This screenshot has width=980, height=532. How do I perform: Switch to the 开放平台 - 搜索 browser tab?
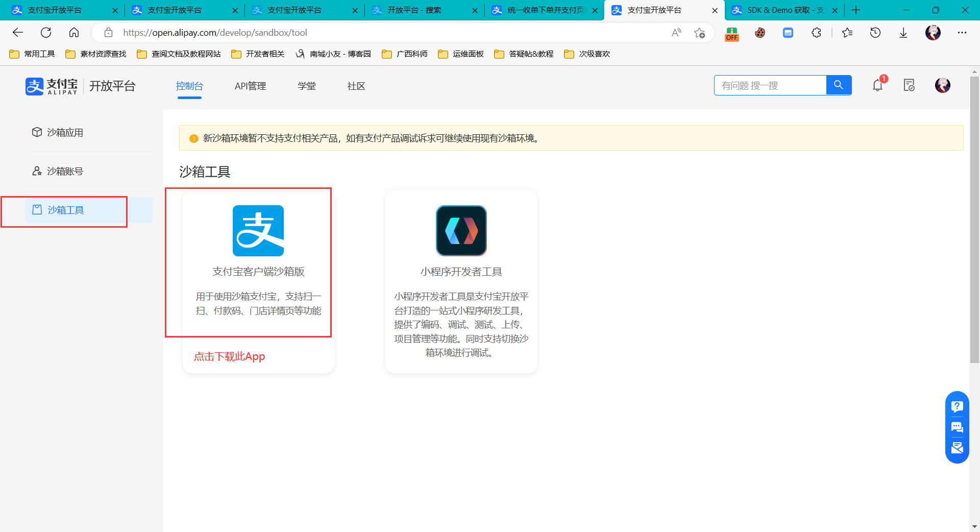[x=424, y=10]
